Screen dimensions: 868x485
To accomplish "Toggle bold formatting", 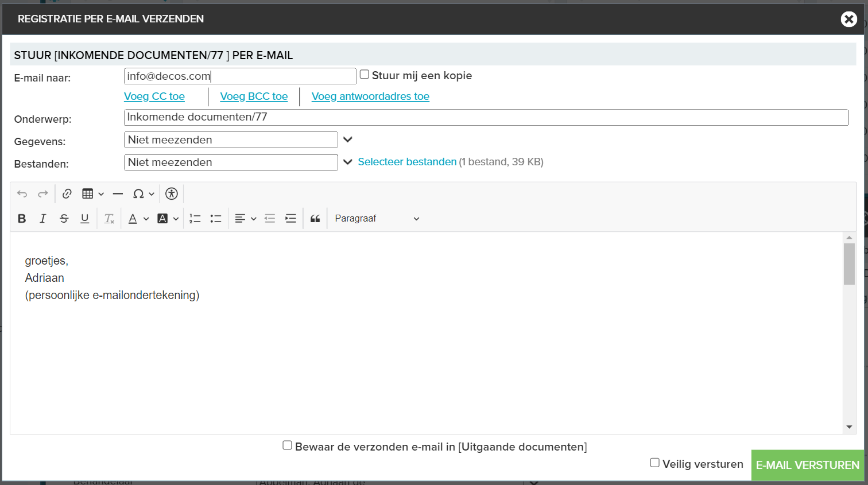I will point(22,219).
